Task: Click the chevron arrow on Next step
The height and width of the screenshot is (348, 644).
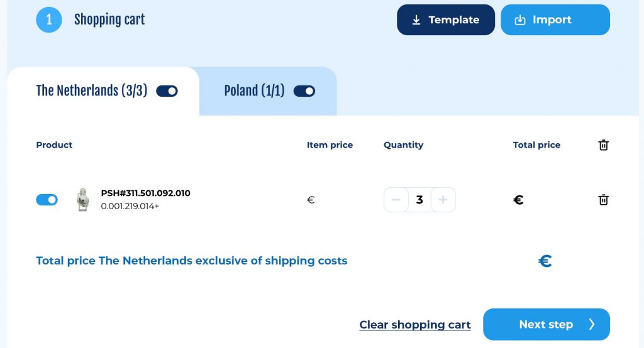Action: [591, 324]
